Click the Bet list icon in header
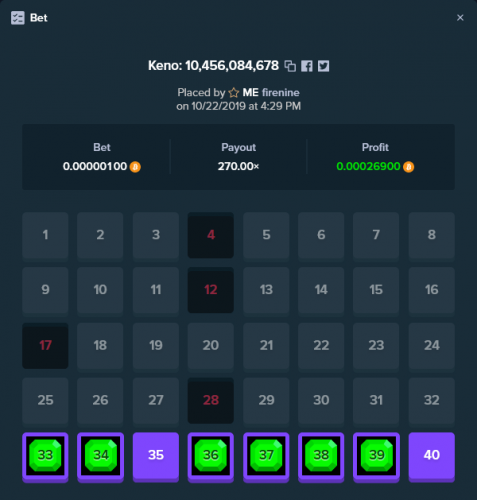The height and width of the screenshot is (500, 477). coord(18,18)
